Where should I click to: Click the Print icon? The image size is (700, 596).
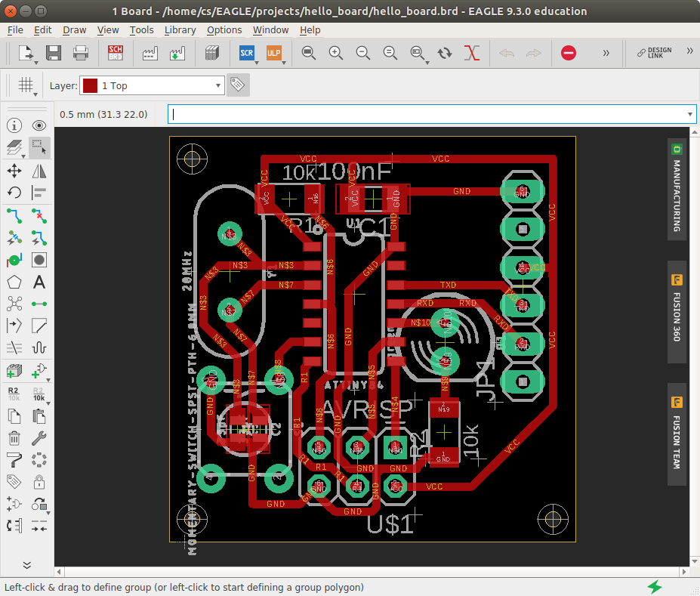tap(81, 53)
